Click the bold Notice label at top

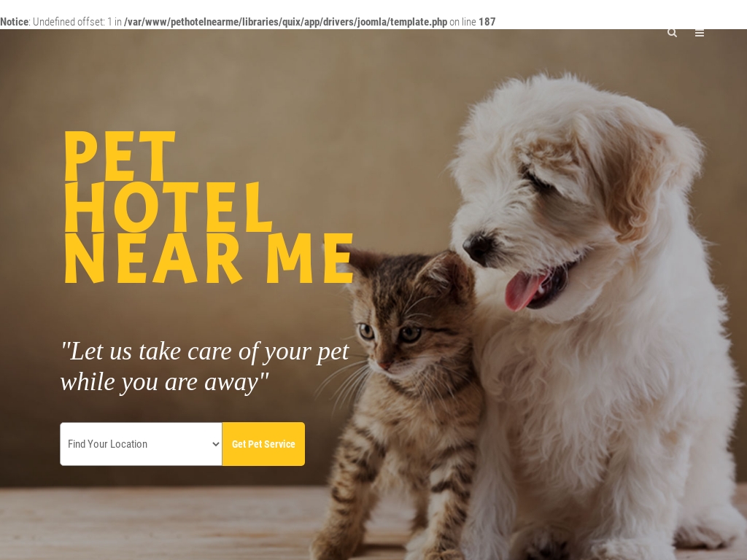pos(15,22)
